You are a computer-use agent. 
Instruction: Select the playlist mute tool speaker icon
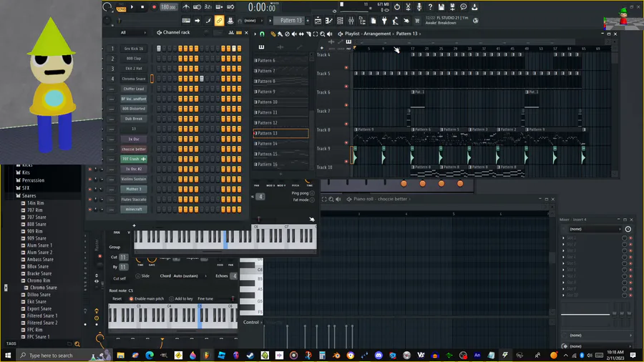294,34
